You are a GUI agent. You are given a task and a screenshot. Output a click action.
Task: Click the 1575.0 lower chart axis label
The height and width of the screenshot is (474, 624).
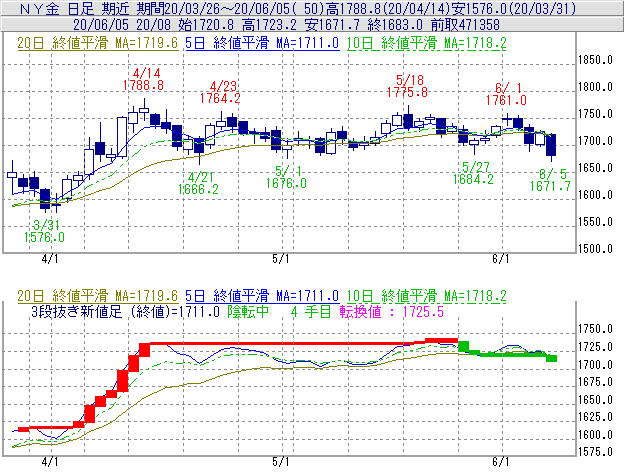[x=595, y=452]
